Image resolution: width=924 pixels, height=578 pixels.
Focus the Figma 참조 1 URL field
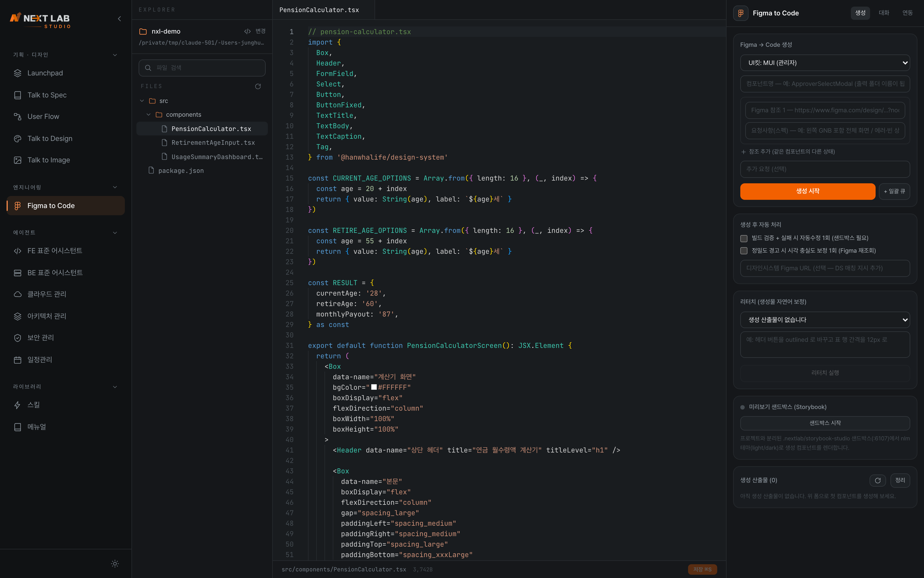(825, 110)
